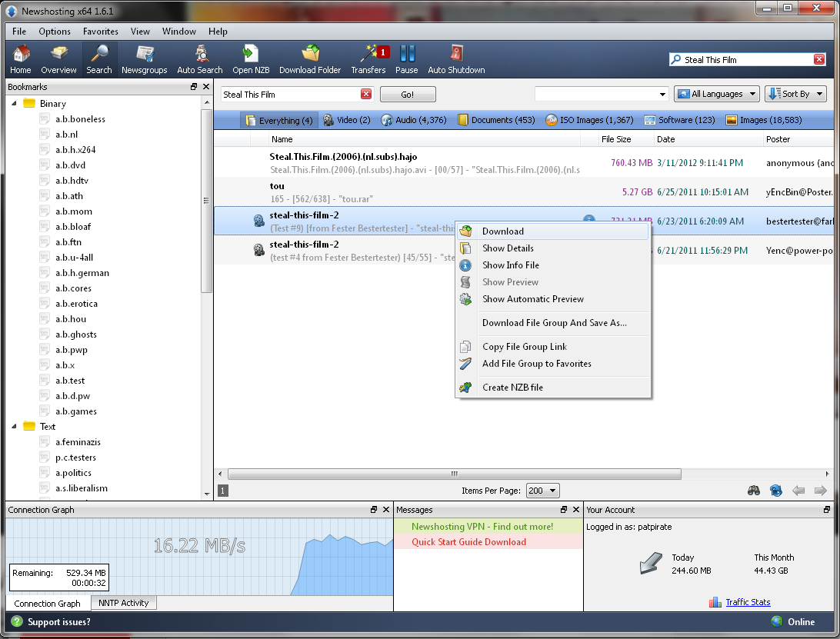Select Copy File Group Link entry
840x639 pixels.
[552, 347]
